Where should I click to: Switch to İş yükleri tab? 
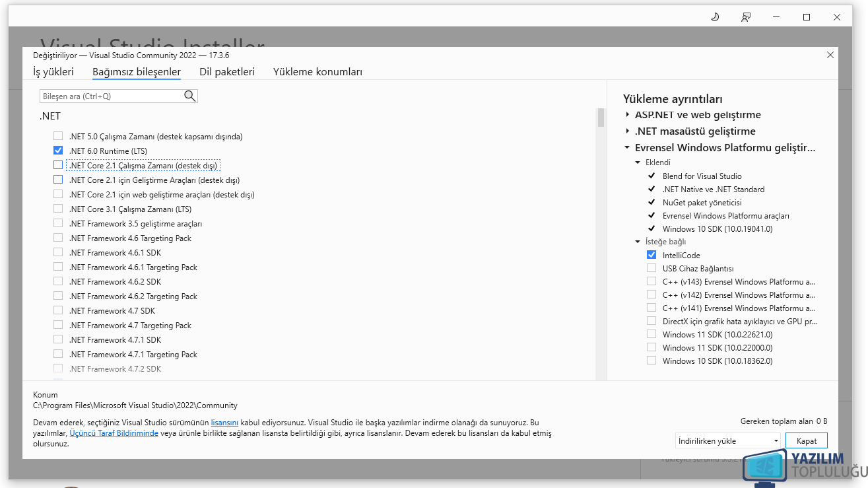tap(53, 72)
